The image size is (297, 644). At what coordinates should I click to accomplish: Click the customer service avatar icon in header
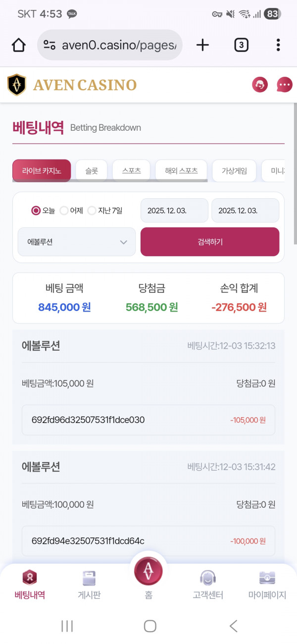[259, 84]
